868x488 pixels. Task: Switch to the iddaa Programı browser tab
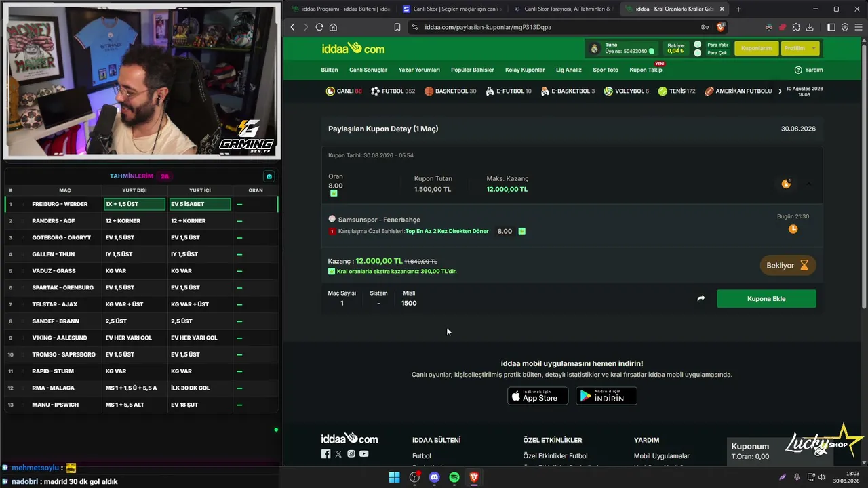coord(340,9)
